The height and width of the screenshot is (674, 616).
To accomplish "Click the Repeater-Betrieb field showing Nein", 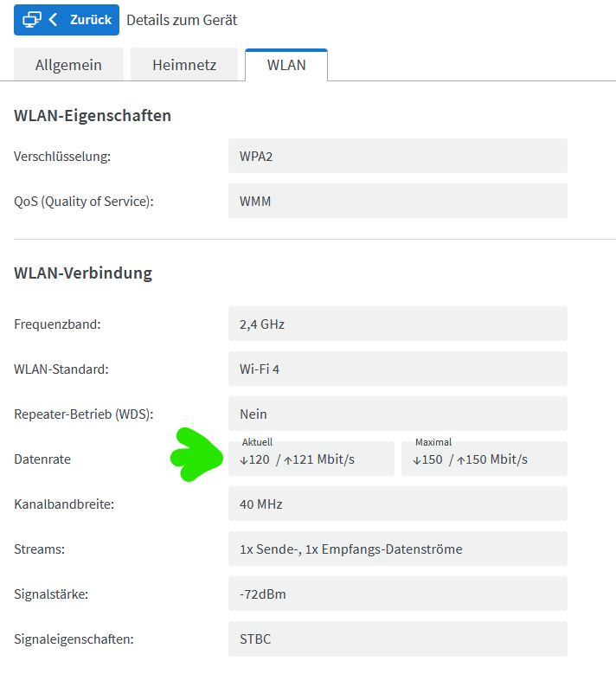I will 397,414.
